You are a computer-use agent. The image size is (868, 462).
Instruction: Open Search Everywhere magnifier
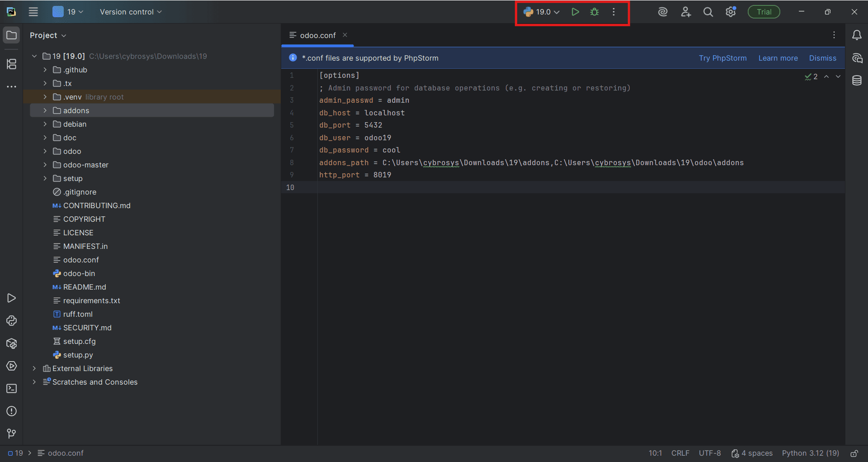point(708,12)
